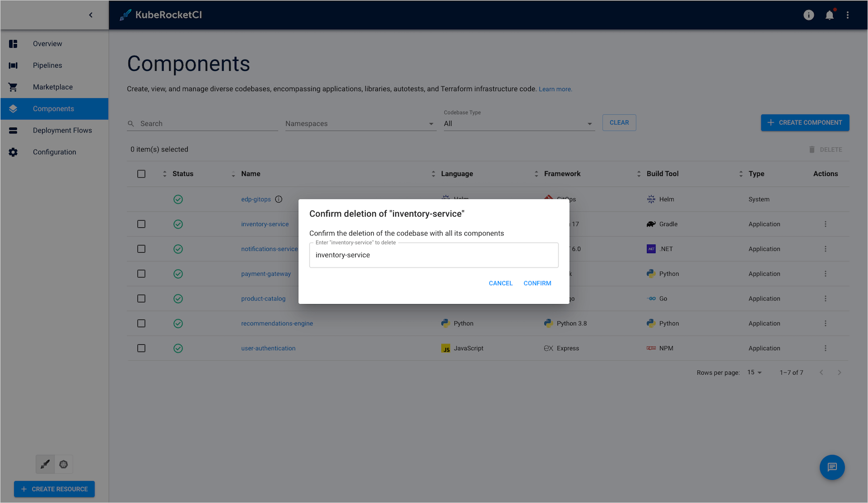Open the Deployment Flows sidebar icon
This screenshot has width=868, height=503.
click(13, 130)
